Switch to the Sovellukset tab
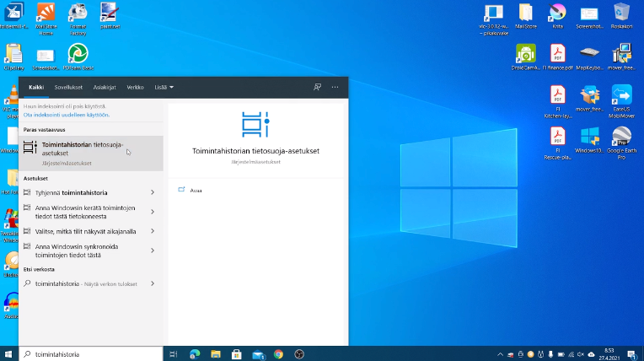Screen dimensions: 644x361 click(68, 87)
